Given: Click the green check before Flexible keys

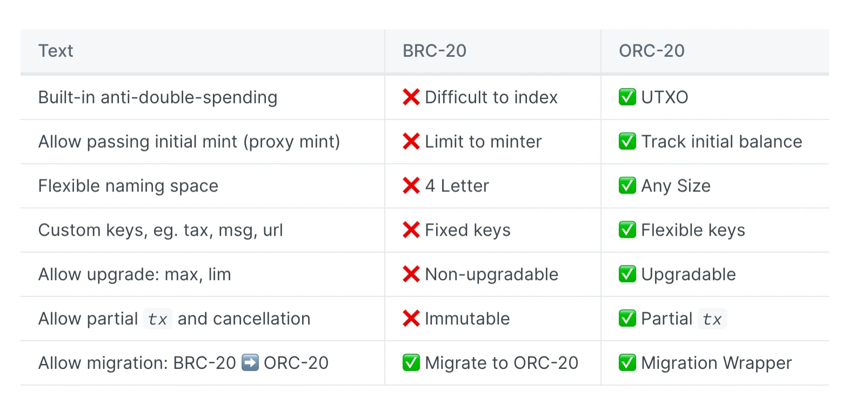Looking at the screenshot, I should [627, 230].
